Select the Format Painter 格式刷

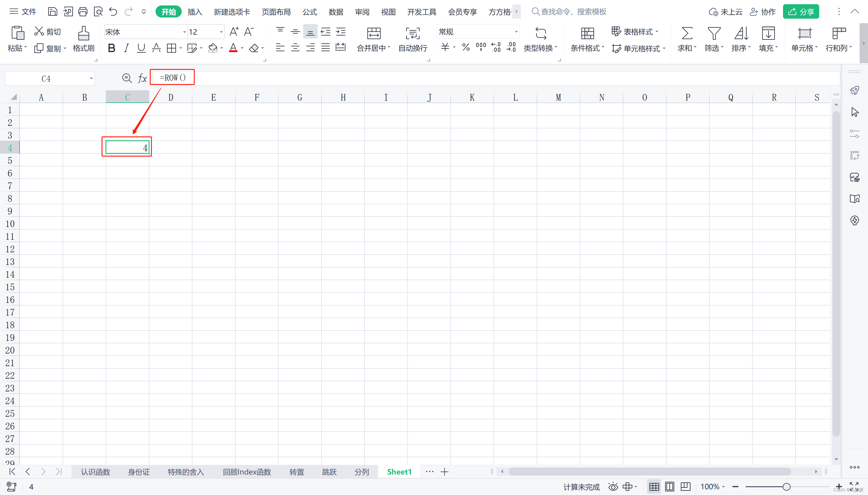click(84, 39)
